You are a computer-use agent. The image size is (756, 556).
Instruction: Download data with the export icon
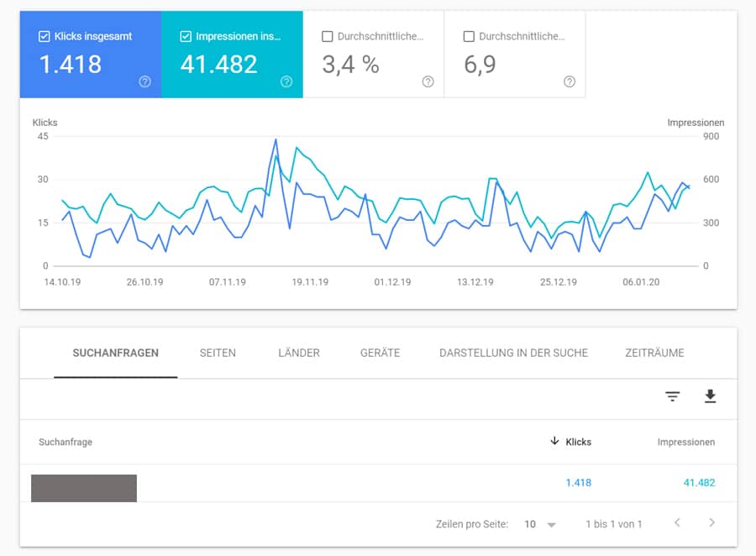pyautogui.click(x=710, y=396)
